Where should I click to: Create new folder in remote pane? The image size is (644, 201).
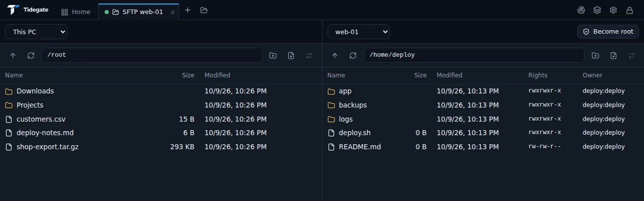tap(595, 55)
